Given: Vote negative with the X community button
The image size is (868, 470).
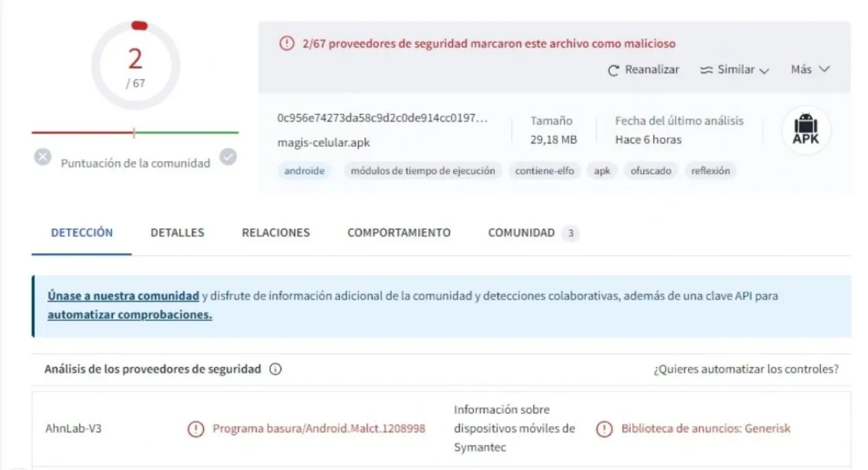Looking at the screenshot, I should (43, 157).
